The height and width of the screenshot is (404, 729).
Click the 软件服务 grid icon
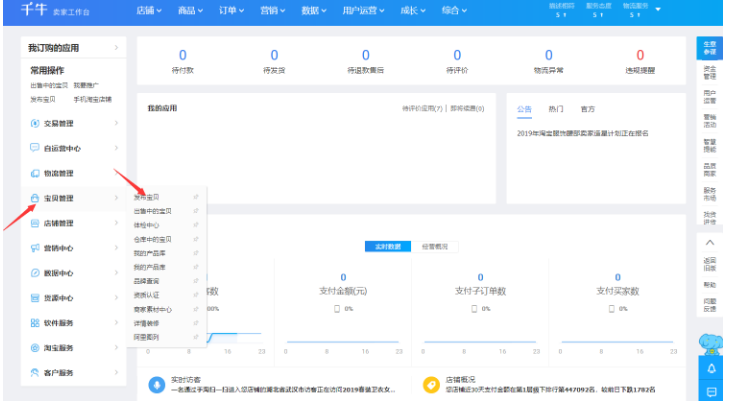(35, 323)
